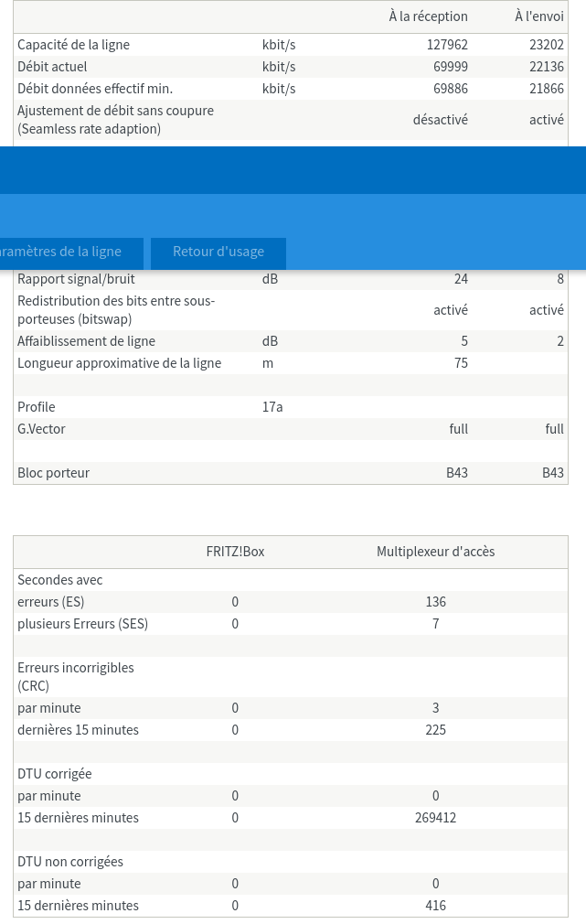Click the bitswap redistribution label
The height and width of the screenshot is (924, 586).
(x=116, y=310)
